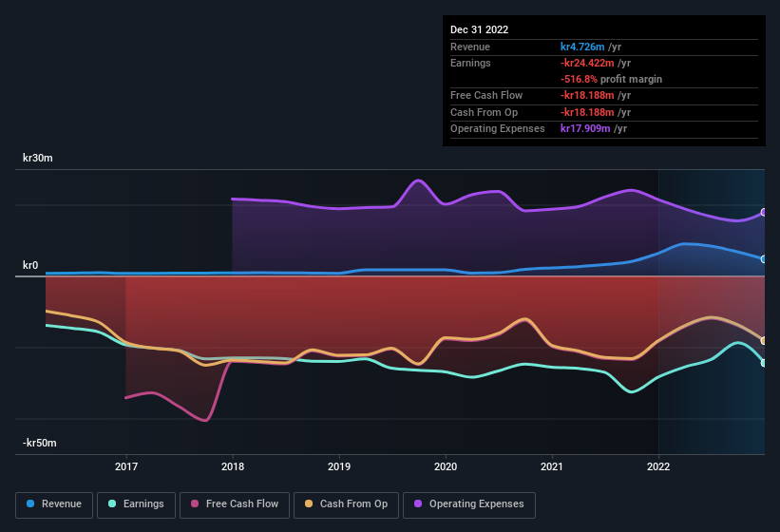Screen dimensions: 780x532
Task: Click the blue Revenue endpoint marker
Action: pyautogui.click(x=764, y=259)
